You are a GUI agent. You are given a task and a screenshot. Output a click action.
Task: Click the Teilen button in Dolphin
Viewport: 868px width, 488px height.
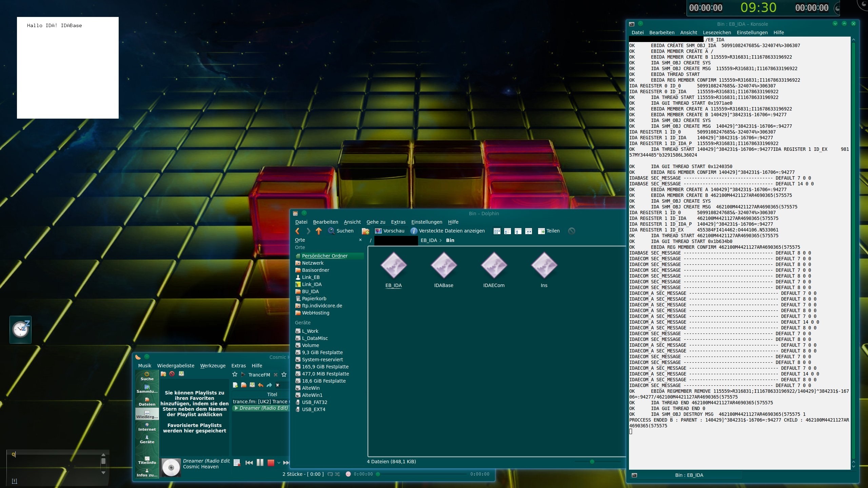(x=549, y=231)
